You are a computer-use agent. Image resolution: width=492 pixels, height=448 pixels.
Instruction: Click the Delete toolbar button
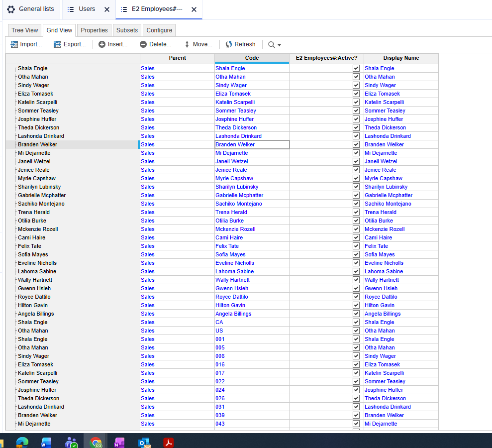pyautogui.click(x=156, y=44)
